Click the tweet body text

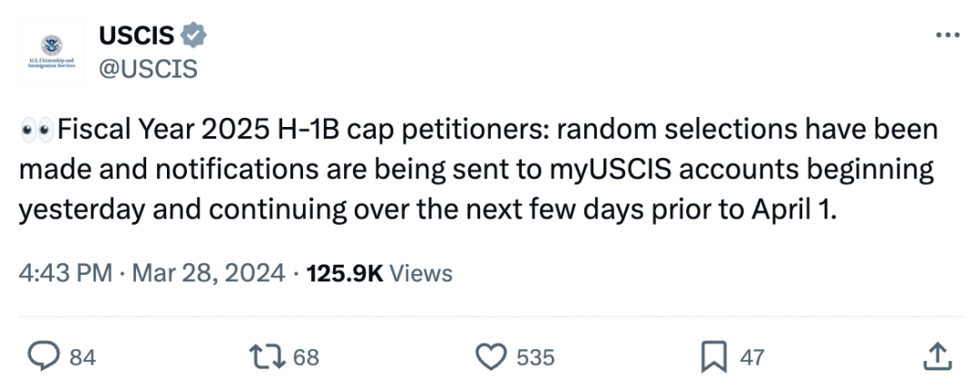click(479, 170)
